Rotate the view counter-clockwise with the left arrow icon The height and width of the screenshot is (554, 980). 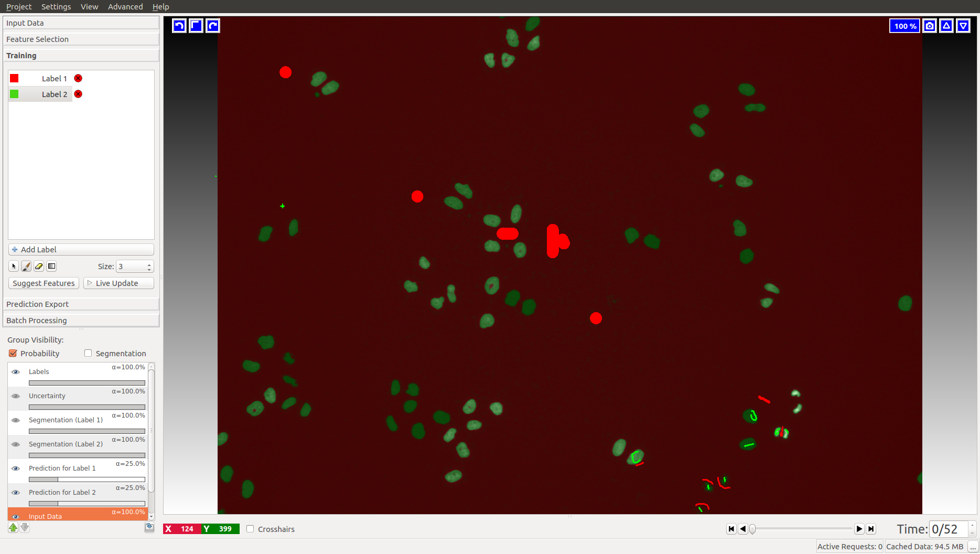(179, 26)
